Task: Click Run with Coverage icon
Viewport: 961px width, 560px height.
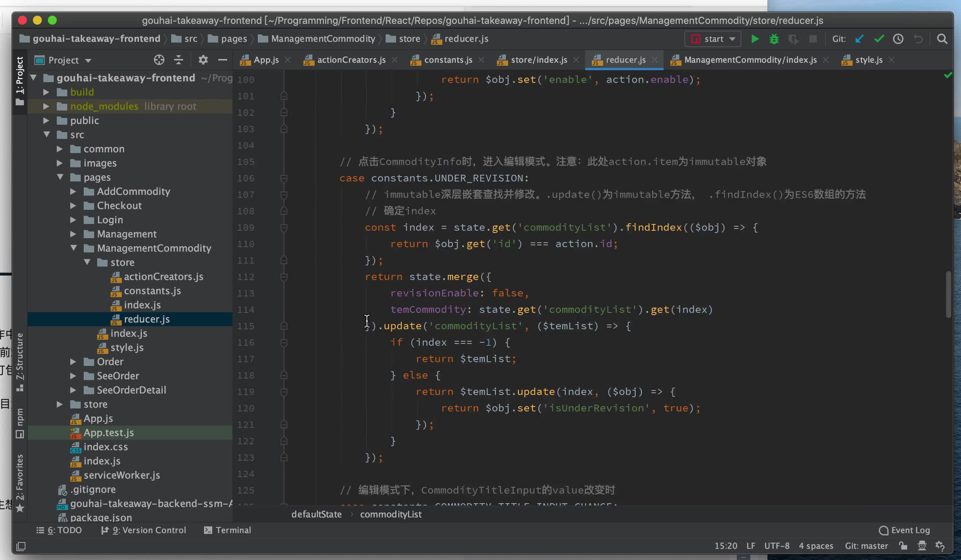Action: pos(793,39)
